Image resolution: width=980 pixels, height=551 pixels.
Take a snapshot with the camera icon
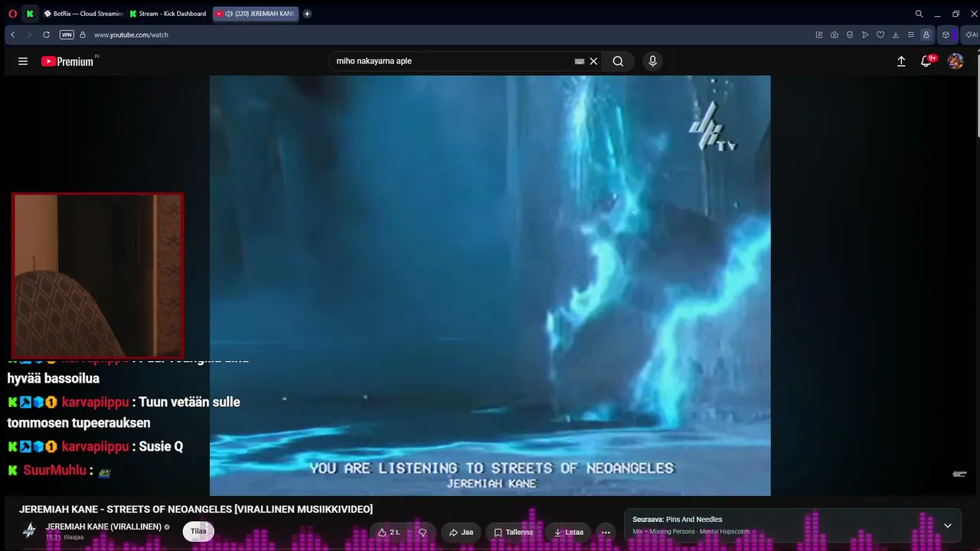click(x=835, y=34)
